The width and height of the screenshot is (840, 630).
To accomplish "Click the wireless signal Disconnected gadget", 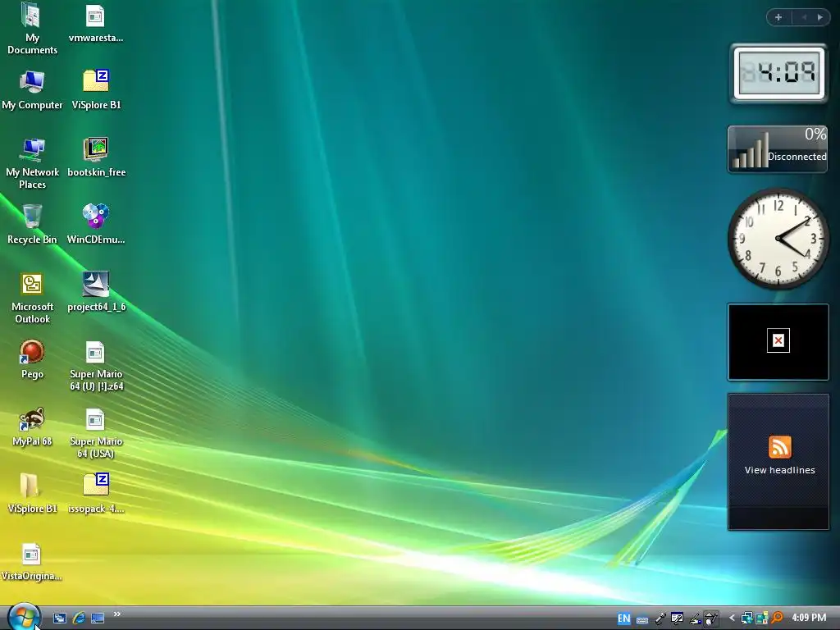I will coord(778,149).
